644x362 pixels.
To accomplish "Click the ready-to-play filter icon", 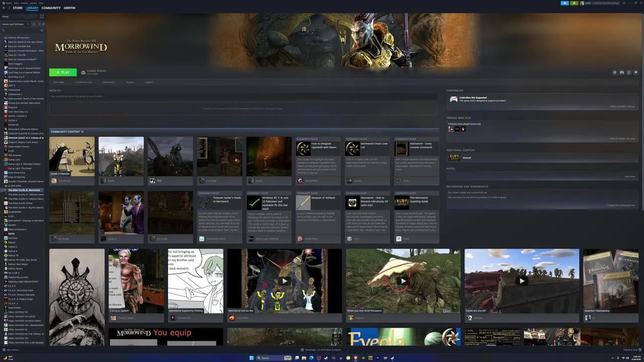I will 43,24.
